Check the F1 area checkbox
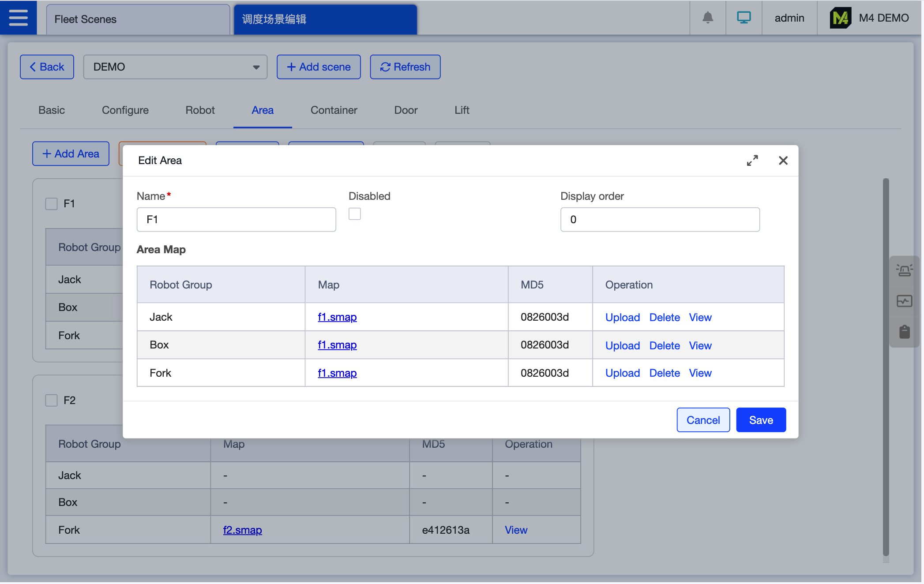The image size is (924, 584). point(52,204)
